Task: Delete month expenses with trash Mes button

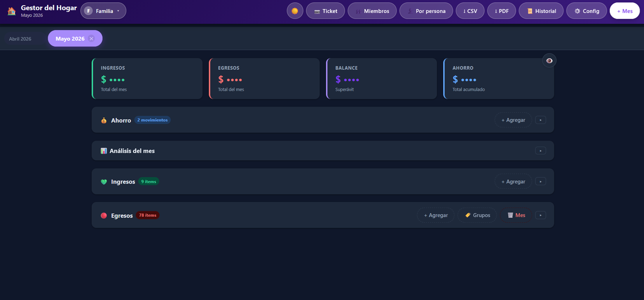Action: coord(516,215)
